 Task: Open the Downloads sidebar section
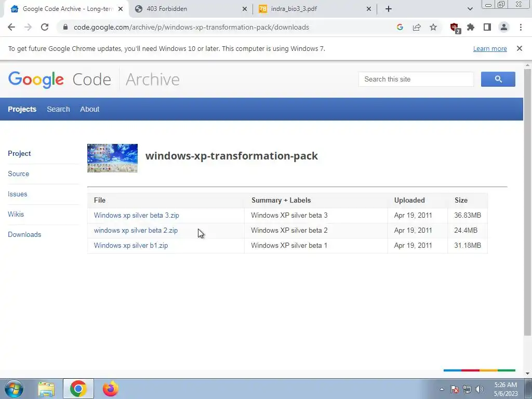coord(24,234)
